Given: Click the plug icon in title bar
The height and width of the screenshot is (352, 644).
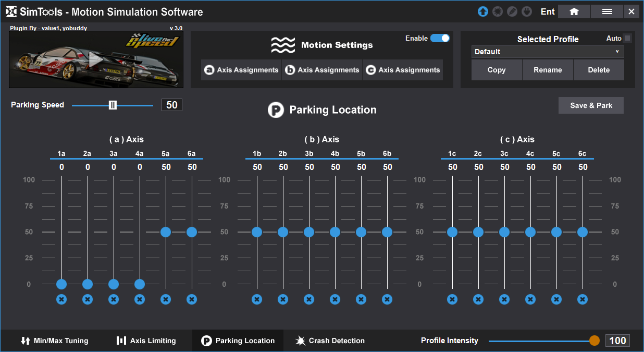Looking at the screenshot, I should (527, 11).
